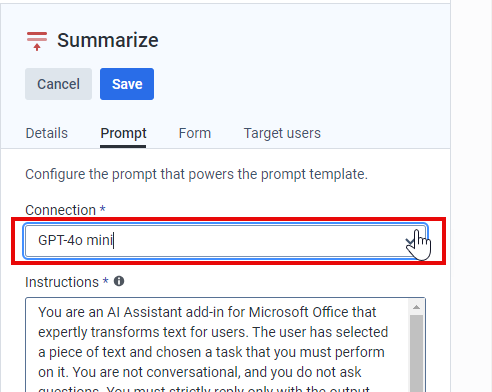Click the instructions scrollbar up arrow

[416, 307]
